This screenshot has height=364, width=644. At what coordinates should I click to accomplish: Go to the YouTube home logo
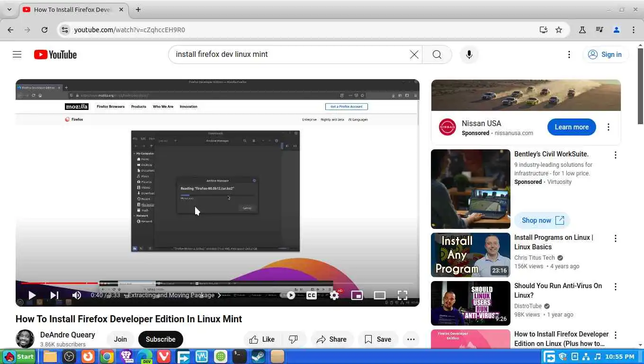[55, 55]
